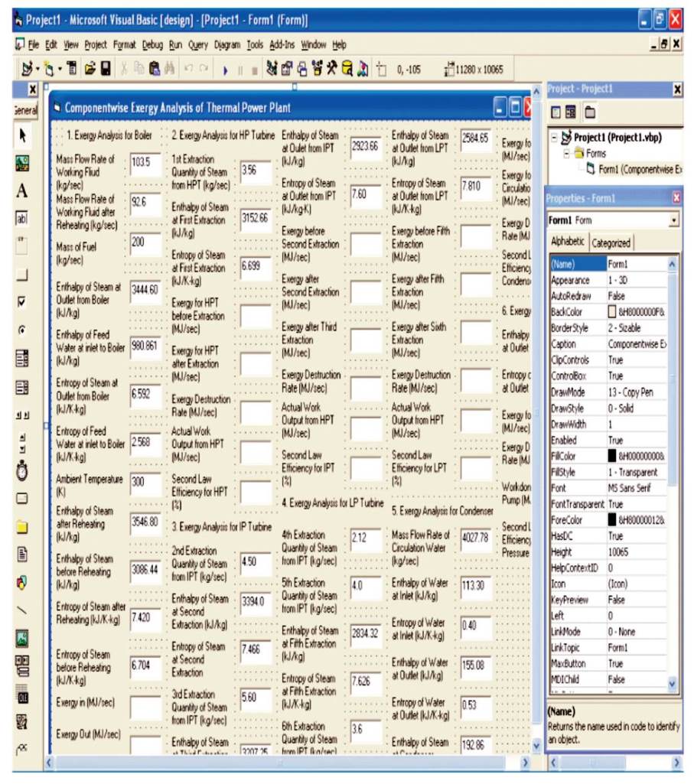Click the BackColor color swatch
The image size is (694, 784).
click(x=611, y=312)
